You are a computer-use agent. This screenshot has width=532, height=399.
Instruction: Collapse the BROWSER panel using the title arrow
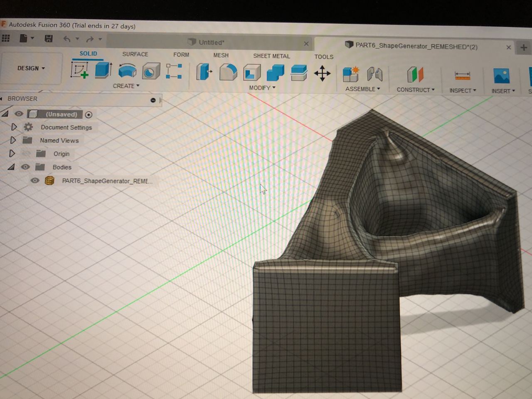tap(1, 99)
